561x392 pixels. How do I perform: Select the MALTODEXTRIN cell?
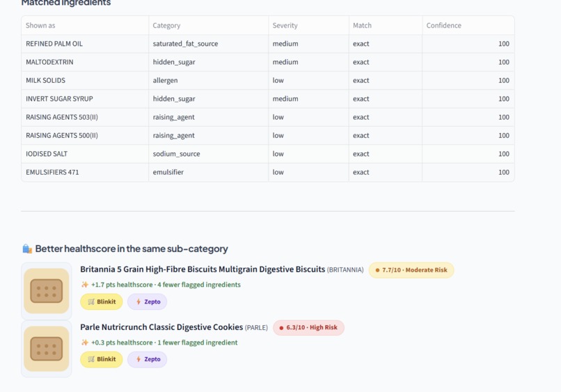pyautogui.click(x=85, y=62)
